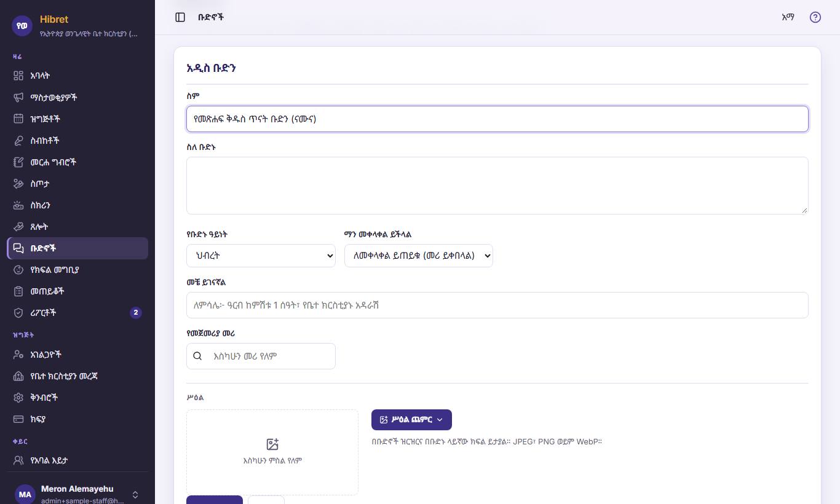Click the ስም group name input field
840x504 pixels.
pyautogui.click(x=497, y=119)
